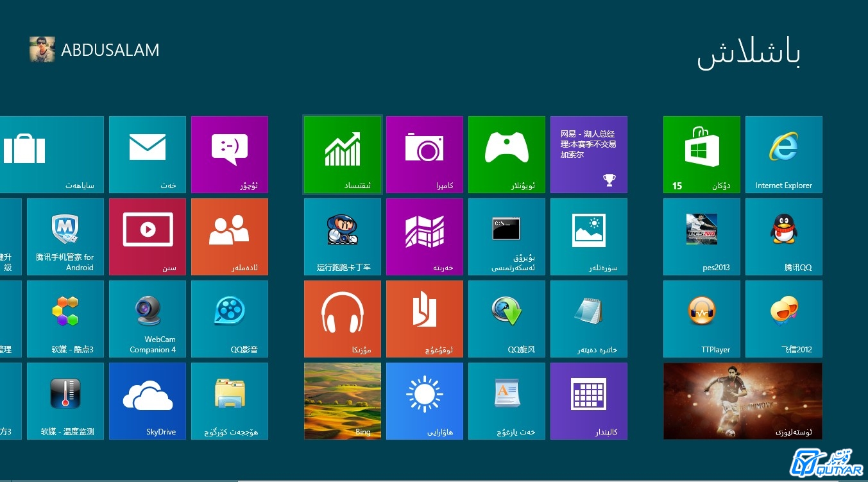Launch 腾讯手机管家 for Android tile
The image size is (868, 482).
click(65, 237)
